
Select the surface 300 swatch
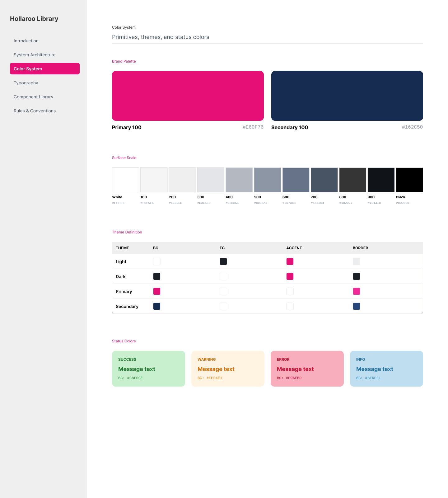click(x=211, y=180)
